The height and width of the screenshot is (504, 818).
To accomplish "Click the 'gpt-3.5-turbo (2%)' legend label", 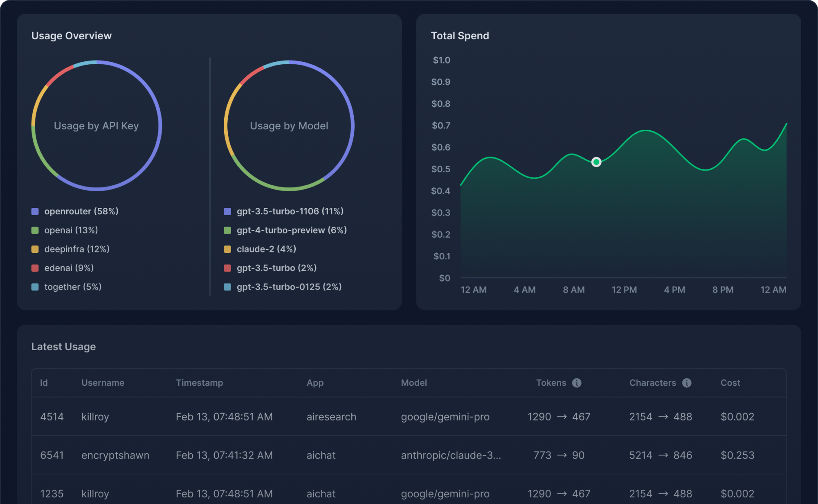I will click(x=276, y=268).
